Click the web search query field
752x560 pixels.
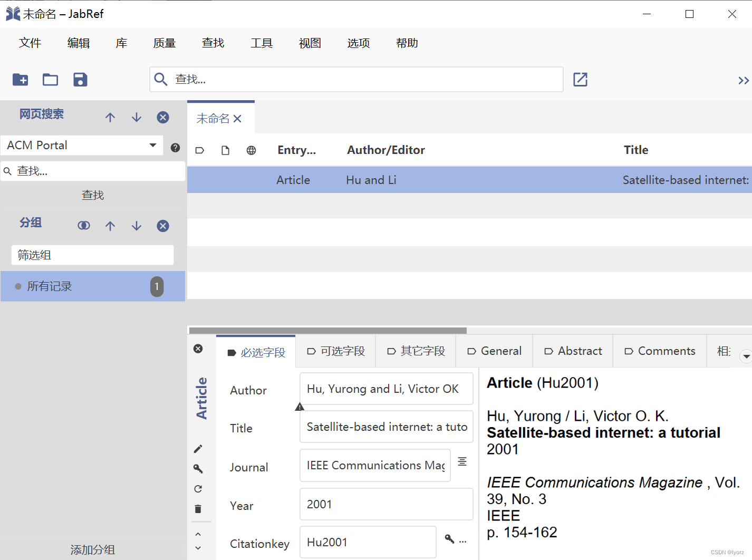coord(93,171)
